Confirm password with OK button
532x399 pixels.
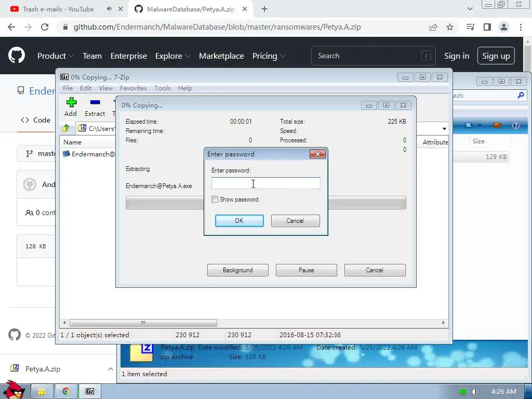239,220
